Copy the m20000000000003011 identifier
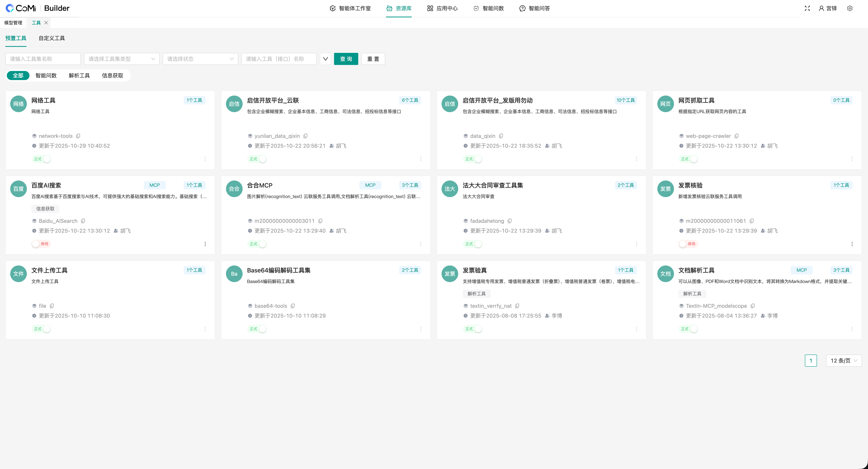Viewport: 868px width, 469px height. pyautogui.click(x=320, y=221)
